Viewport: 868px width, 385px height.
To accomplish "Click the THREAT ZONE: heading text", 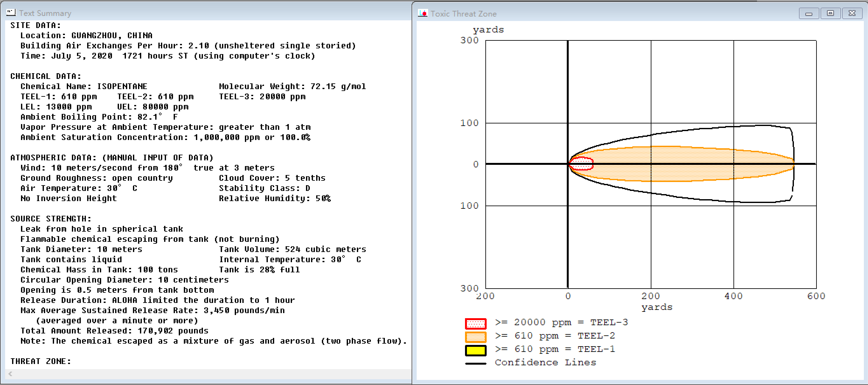I will point(40,361).
